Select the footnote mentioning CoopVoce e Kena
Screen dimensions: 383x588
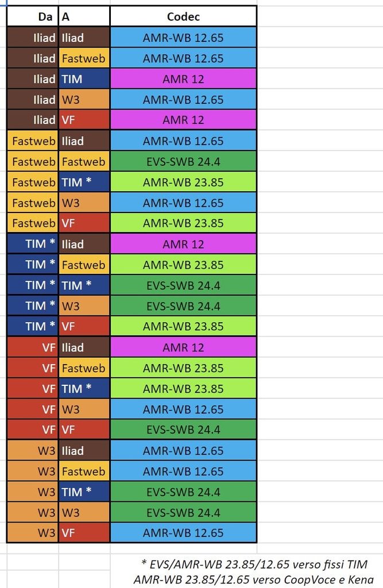253,579
